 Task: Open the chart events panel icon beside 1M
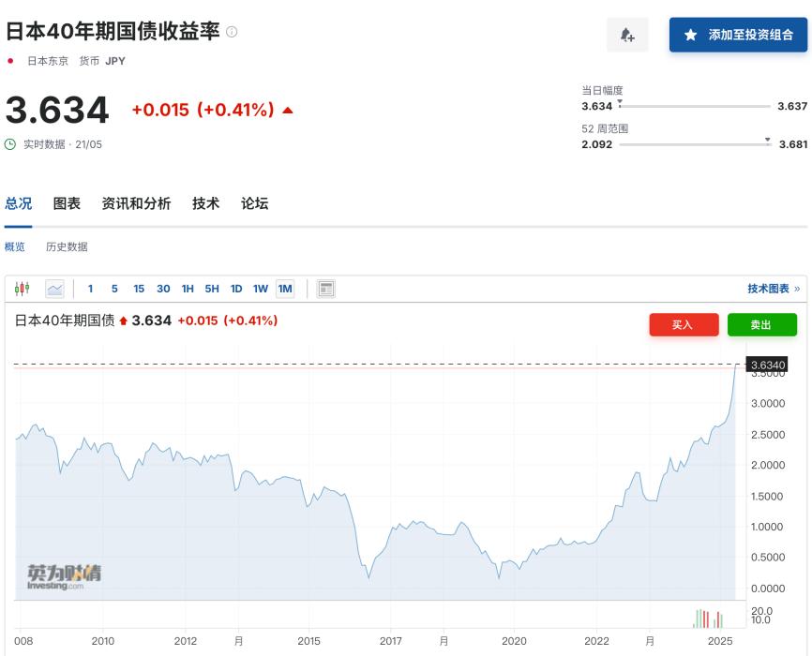click(323, 290)
